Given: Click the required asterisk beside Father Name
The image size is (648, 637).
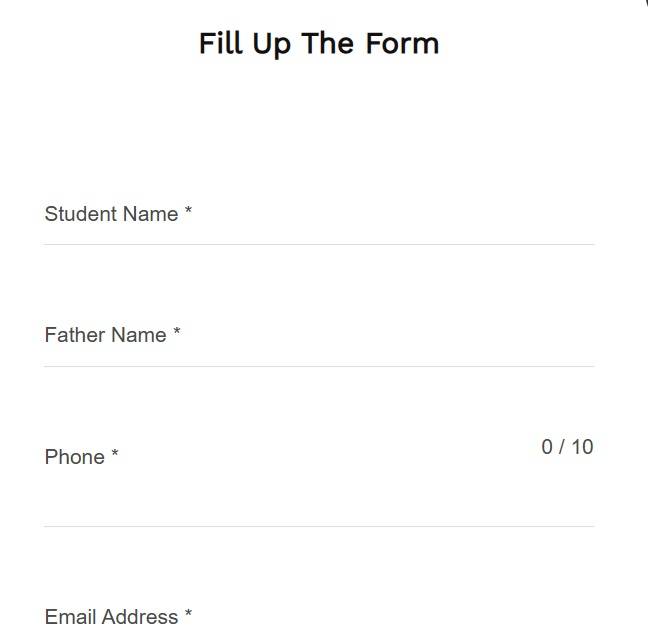Looking at the screenshot, I should tap(177, 333).
